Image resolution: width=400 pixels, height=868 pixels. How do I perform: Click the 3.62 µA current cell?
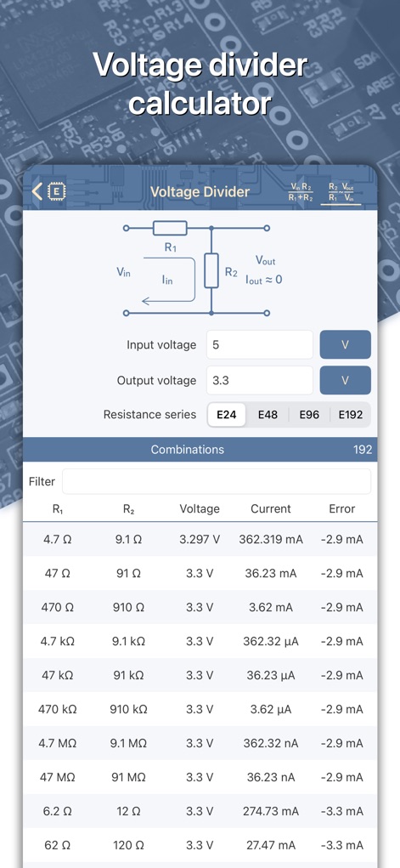coord(271,709)
